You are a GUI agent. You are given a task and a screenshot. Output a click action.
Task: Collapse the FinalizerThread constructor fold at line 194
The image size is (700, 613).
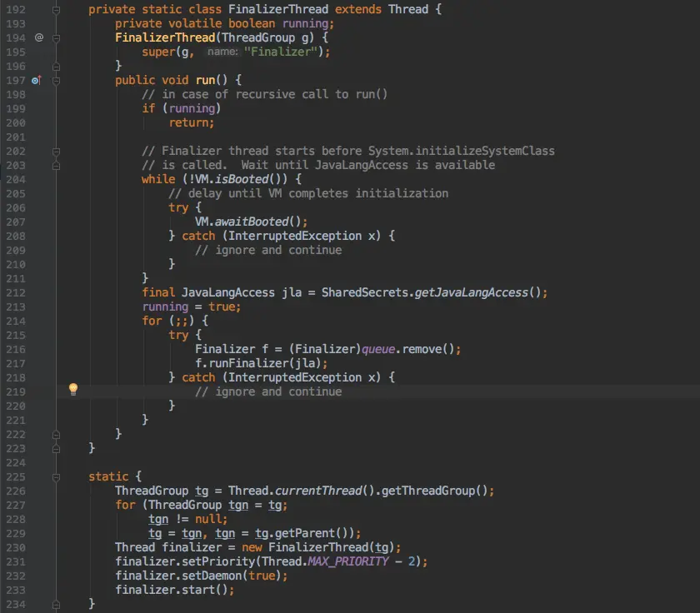coord(55,37)
